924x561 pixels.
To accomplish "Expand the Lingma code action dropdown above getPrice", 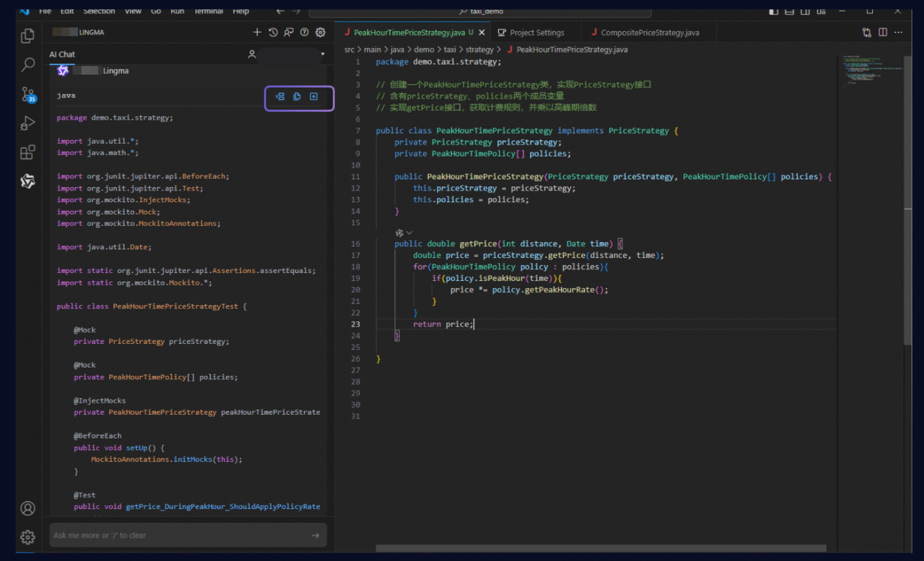I will pyautogui.click(x=409, y=233).
